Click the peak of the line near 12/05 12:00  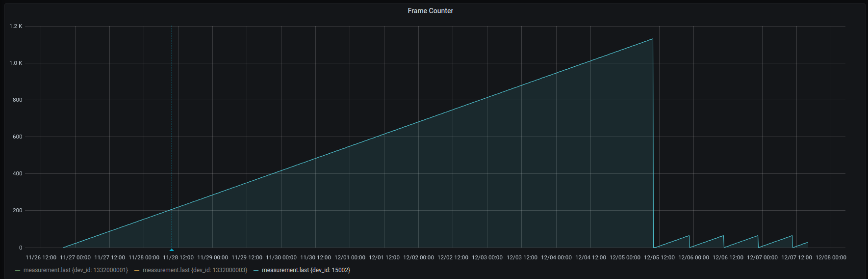[x=652, y=39]
